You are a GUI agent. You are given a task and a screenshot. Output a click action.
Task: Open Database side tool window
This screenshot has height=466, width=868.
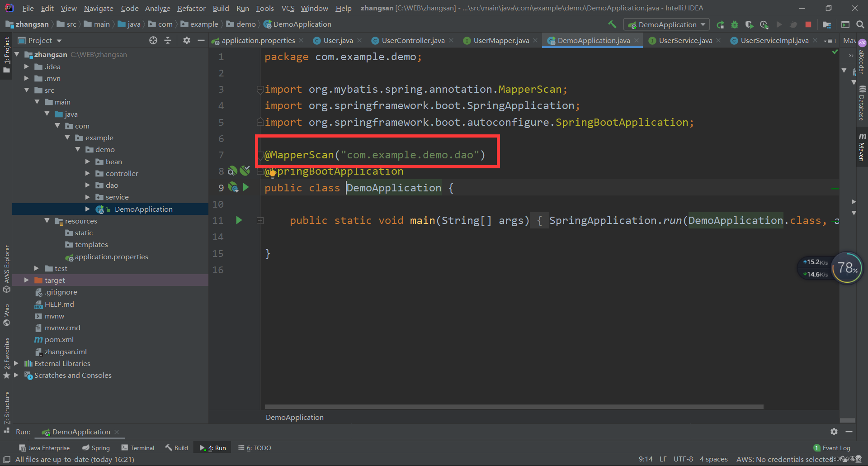[x=862, y=103]
